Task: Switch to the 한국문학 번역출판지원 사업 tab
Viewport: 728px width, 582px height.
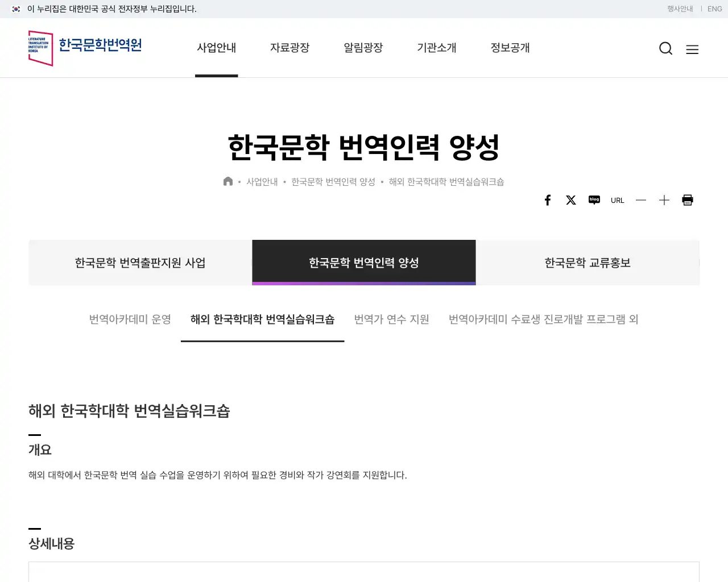Action: pos(139,263)
